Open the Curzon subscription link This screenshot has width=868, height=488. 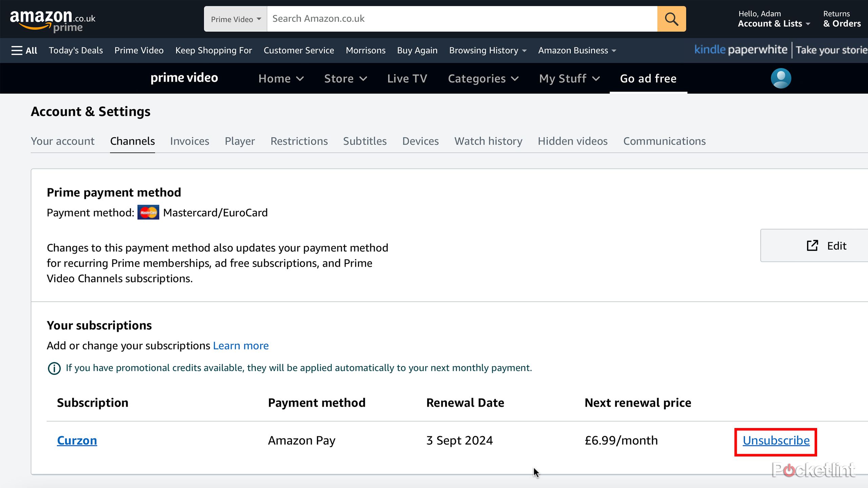77,441
